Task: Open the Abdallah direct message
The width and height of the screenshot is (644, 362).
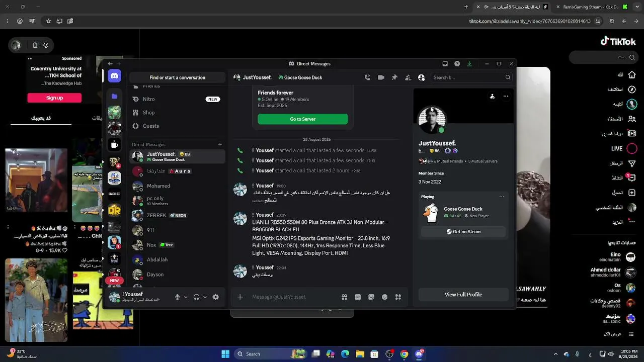Action: pos(177,259)
